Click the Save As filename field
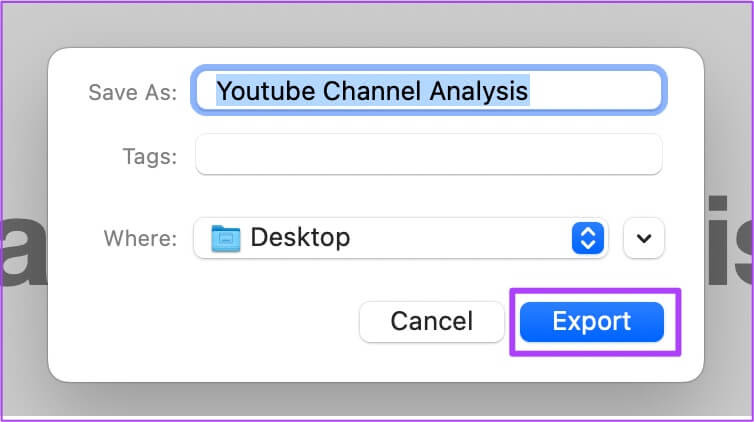The image size is (754, 422). 428,90
